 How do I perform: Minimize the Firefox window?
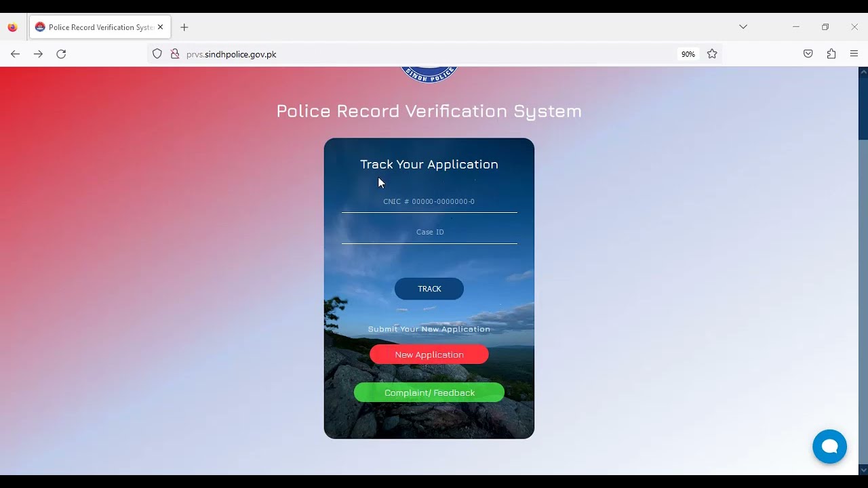pyautogui.click(x=796, y=27)
